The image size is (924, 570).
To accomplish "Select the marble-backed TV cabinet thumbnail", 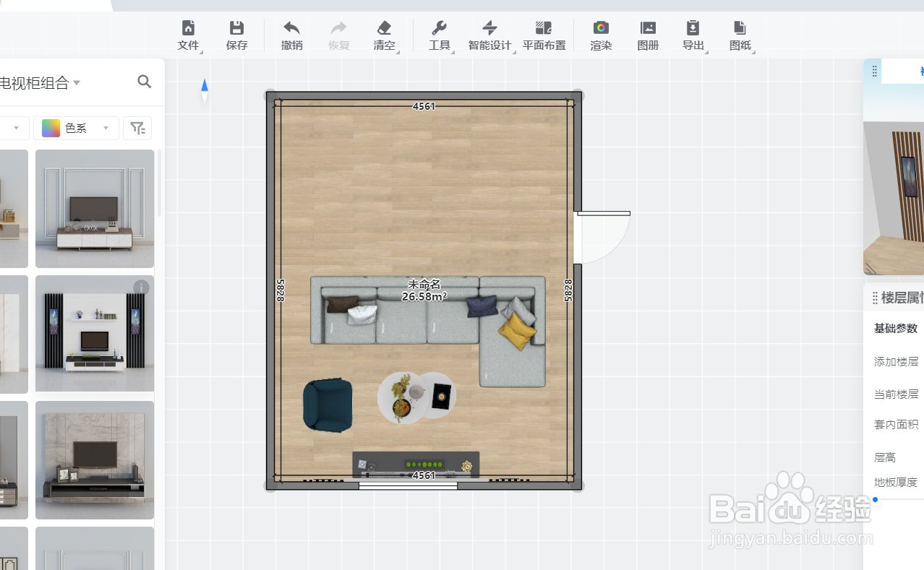I will (x=95, y=460).
